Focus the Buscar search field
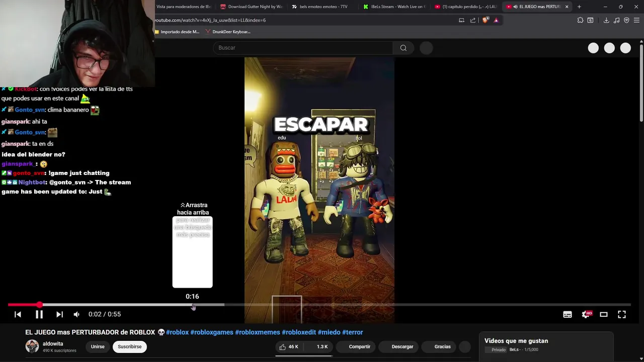This screenshot has height=362, width=644. point(303,48)
